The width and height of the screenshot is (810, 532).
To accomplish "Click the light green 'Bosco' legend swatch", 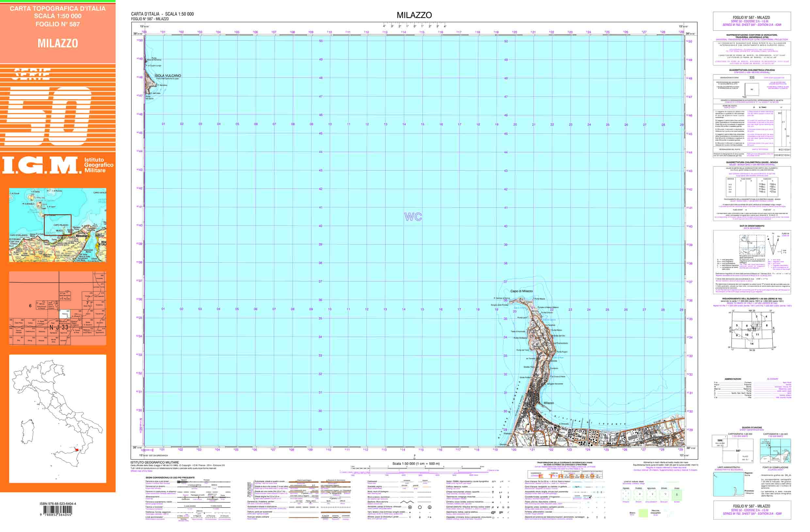I will click(x=643, y=513).
